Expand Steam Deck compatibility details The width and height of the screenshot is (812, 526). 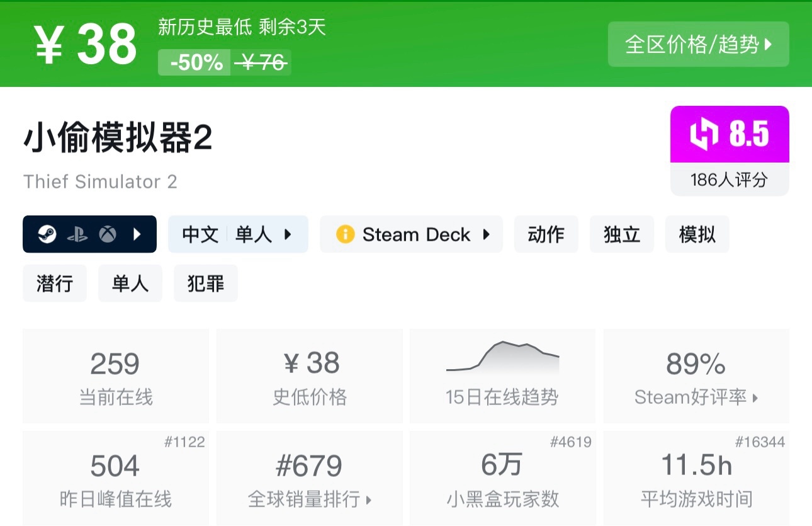click(x=485, y=234)
